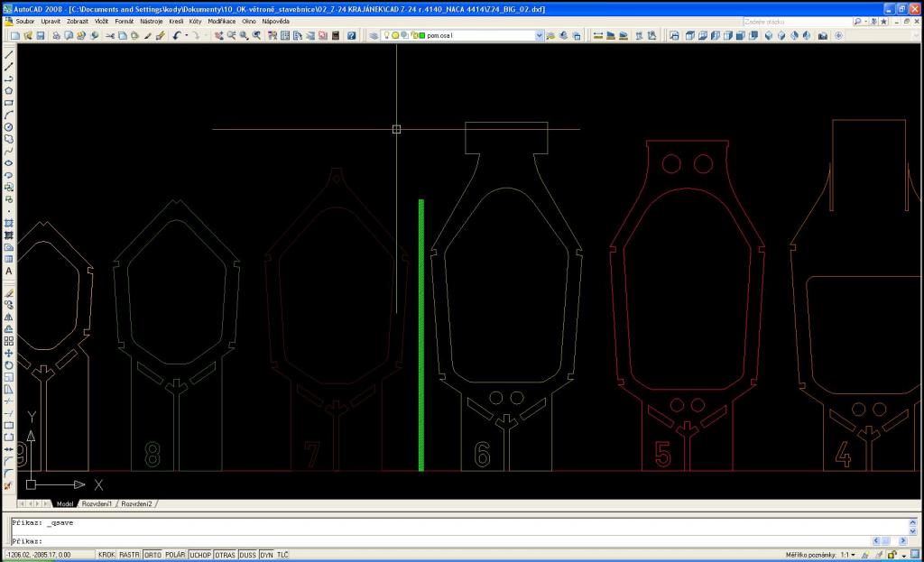Open the Kresli menu
The height and width of the screenshot is (562, 924).
[x=175, y=21]
